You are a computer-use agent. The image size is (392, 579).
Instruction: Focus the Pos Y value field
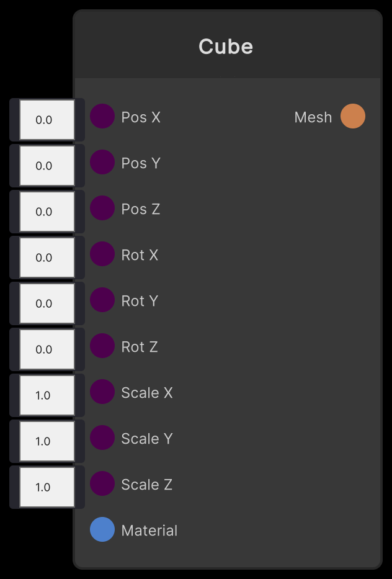(47, 166)
